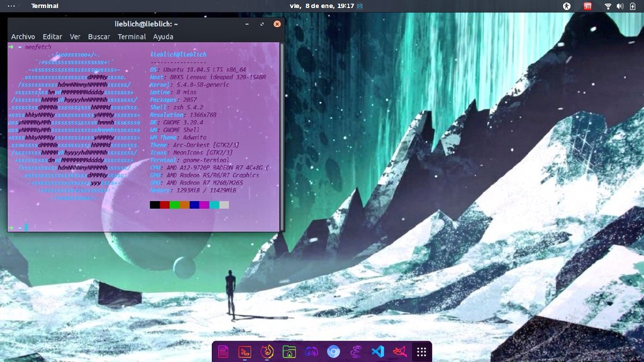Open the text editor from the dock
The image size is (644, 362).
click(x=223, y=352)
